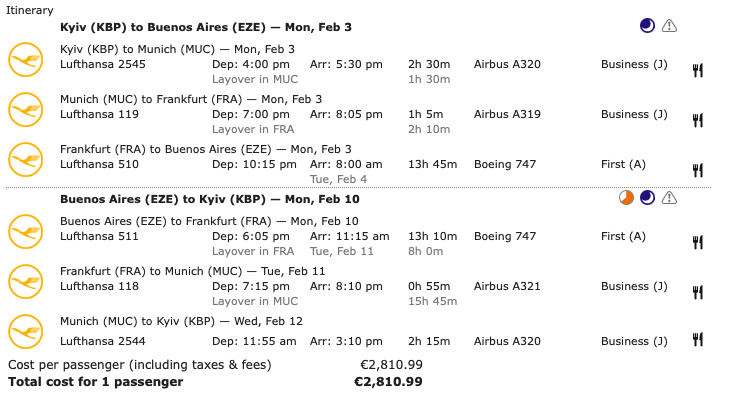Click the Lufthansa 2545 flight number

pos(103,64)
